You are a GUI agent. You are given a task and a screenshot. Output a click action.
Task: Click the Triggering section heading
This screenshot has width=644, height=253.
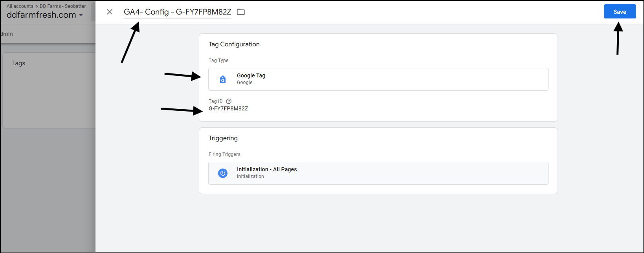[223, 138]
